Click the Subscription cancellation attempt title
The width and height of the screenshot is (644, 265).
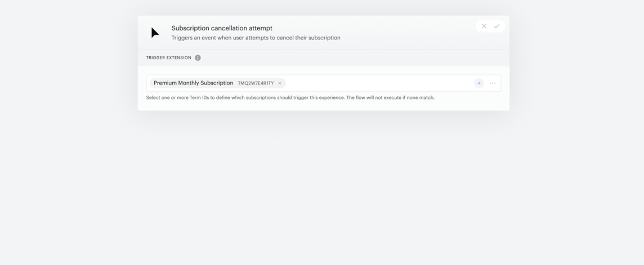pyautogui.click(x=222, y=28)
